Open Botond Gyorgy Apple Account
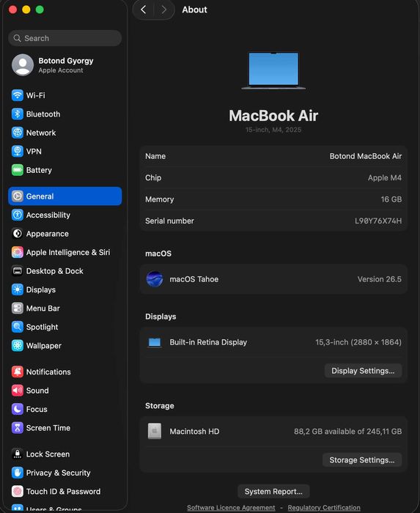This screenshot has height=513, width=420. (x=65, y=65)
